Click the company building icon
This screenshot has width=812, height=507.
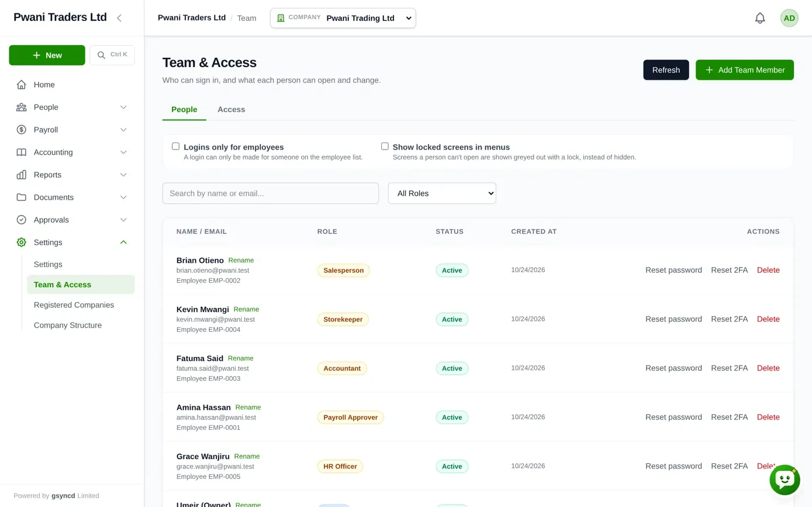[x=281, y=18]
